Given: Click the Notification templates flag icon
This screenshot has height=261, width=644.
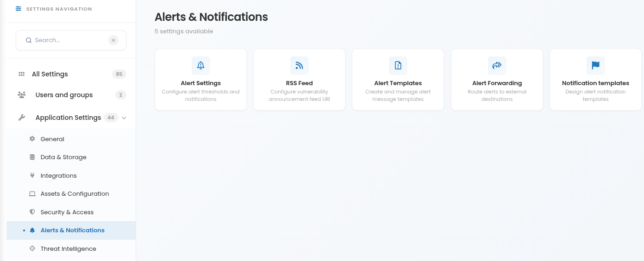Looking at the screenshot, I should 596,66.
